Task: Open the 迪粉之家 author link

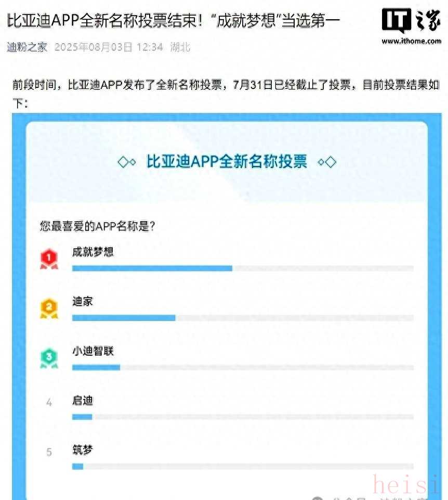Action: click(27, 47)
